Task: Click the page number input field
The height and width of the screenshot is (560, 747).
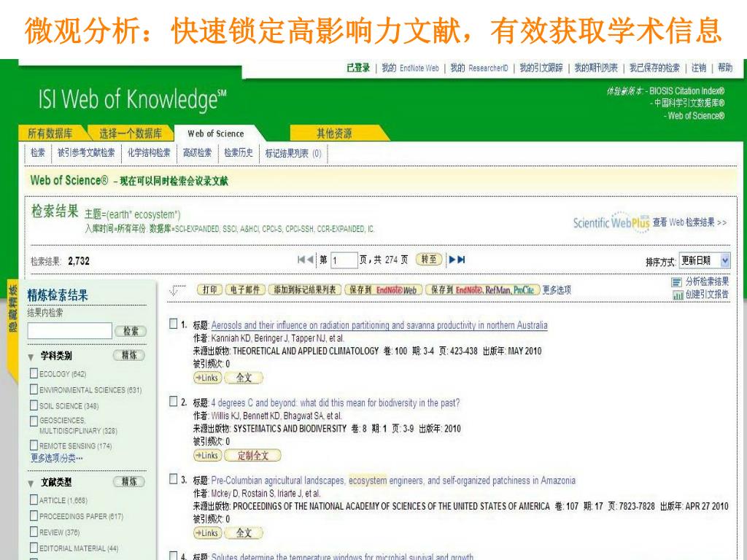Action: [x=344, y=260]
